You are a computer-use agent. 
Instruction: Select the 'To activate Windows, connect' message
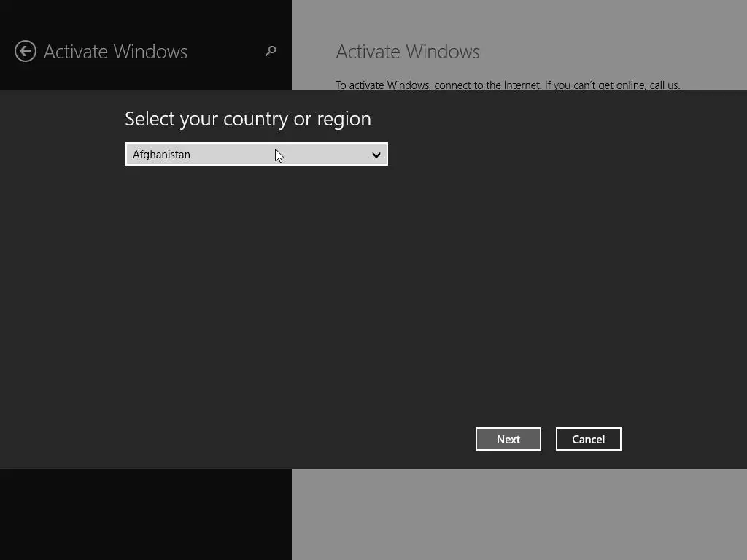click(x=508, y=85)
